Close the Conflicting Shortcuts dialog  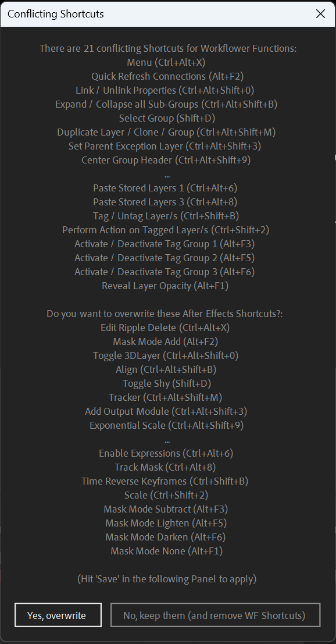pos(320,13)
